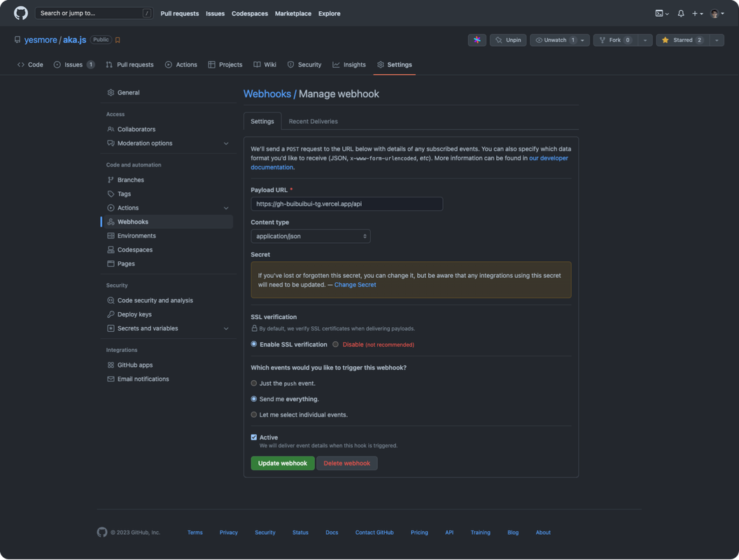Switch to Recent Deliveries tab
Screen dimensions: 739x560
coord(314,122)
